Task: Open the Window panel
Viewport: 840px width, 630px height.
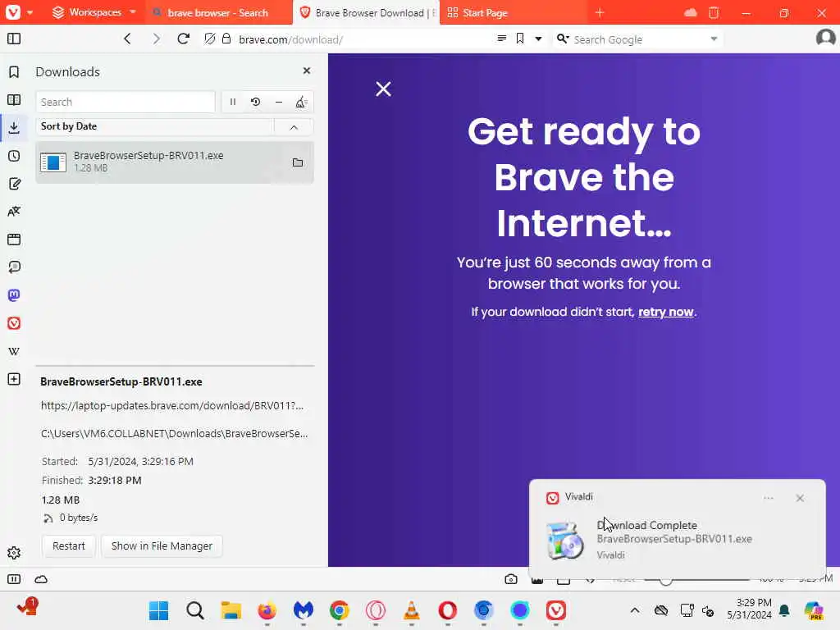Action: pos(14,240)
